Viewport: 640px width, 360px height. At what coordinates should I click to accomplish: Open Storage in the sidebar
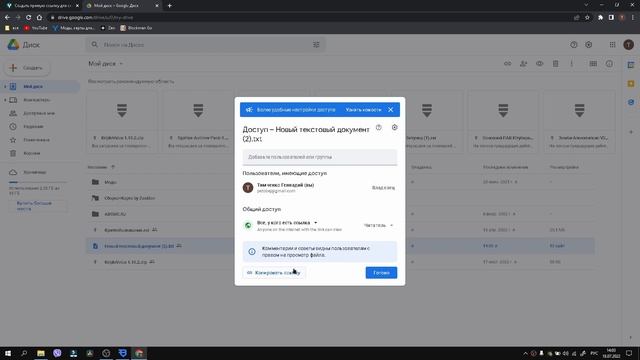point(35,172)
